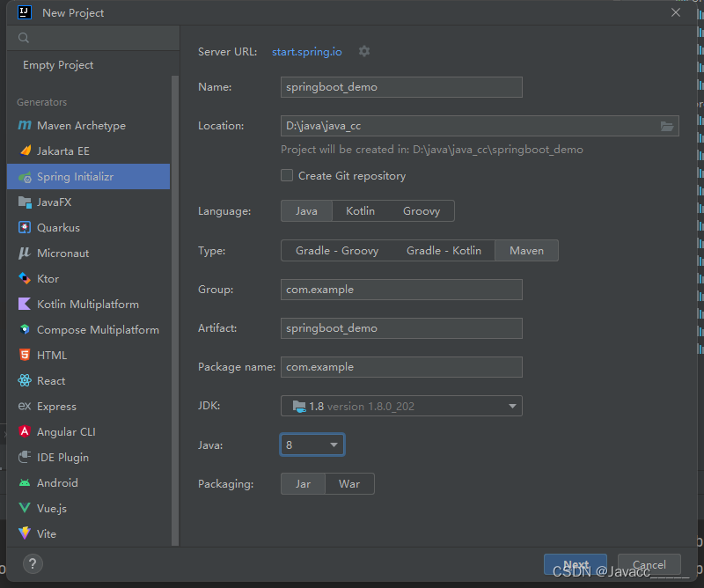Select Java as the language

(x=306, y=211)
